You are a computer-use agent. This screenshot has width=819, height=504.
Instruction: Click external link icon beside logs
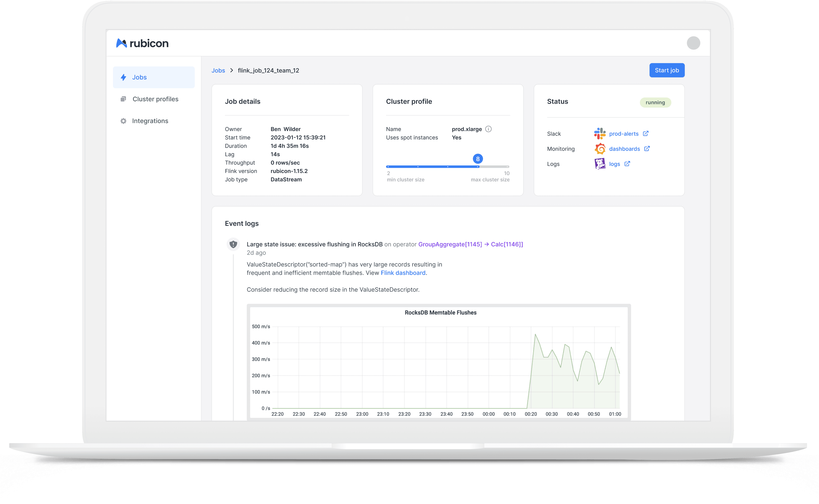point(627,164)
